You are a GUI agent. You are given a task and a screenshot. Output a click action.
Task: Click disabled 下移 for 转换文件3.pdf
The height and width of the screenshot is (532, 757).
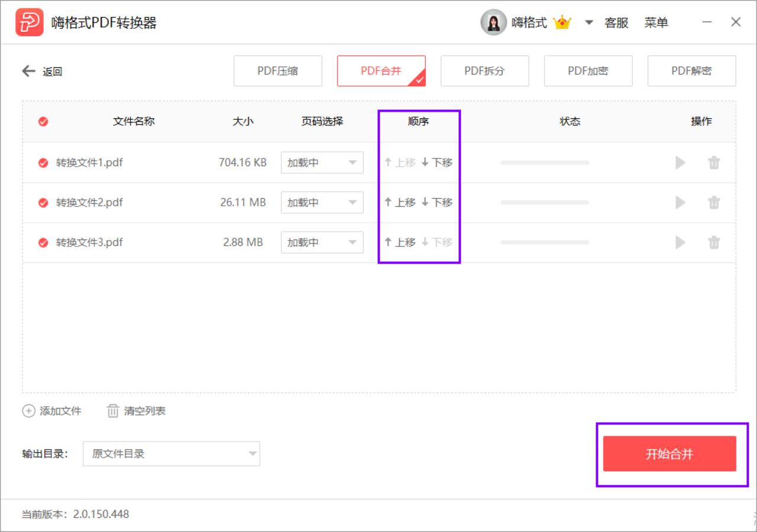tap(437, 242)
